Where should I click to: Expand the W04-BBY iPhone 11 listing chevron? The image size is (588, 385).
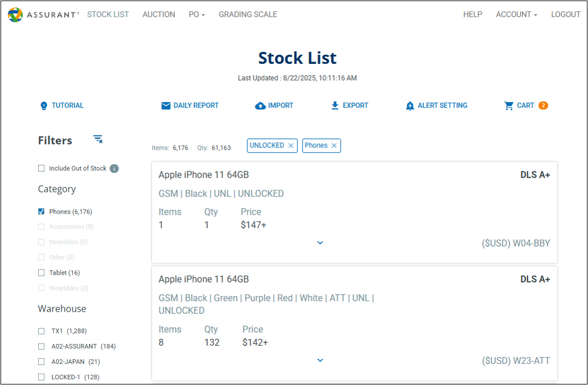tap(320, 243)
